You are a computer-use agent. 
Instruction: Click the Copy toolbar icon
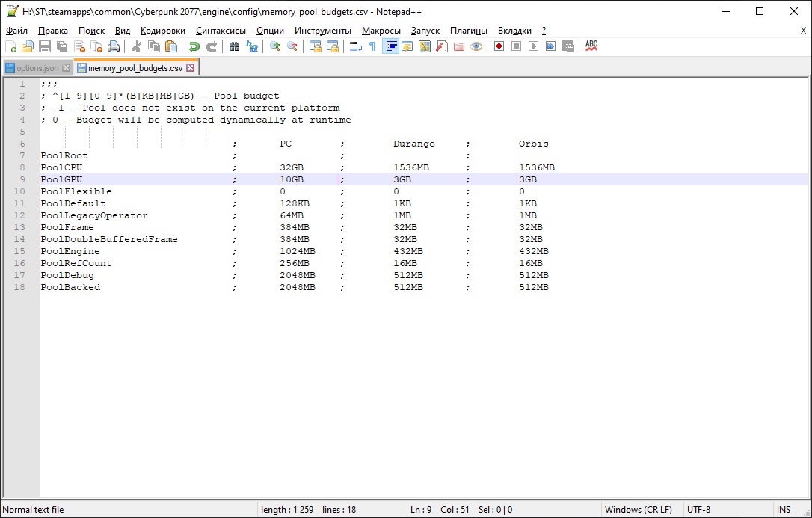[154, 46]
